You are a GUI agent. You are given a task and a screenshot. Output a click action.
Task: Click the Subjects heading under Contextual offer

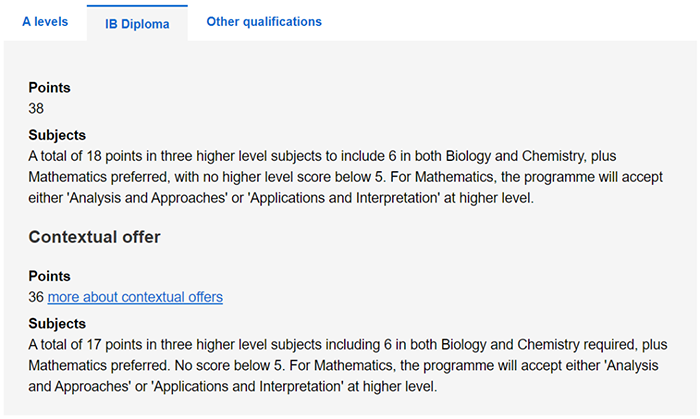pyautogui.click(x=57, y=324)
